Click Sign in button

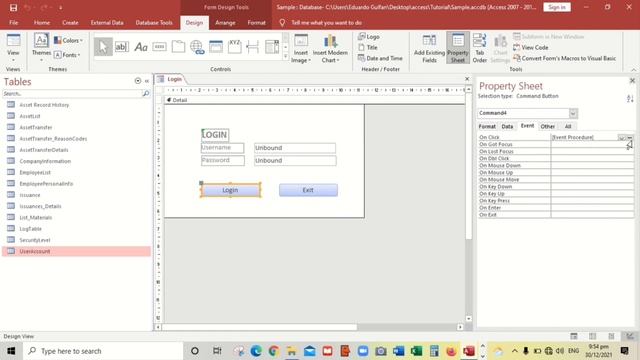click(x=557, y=7)
